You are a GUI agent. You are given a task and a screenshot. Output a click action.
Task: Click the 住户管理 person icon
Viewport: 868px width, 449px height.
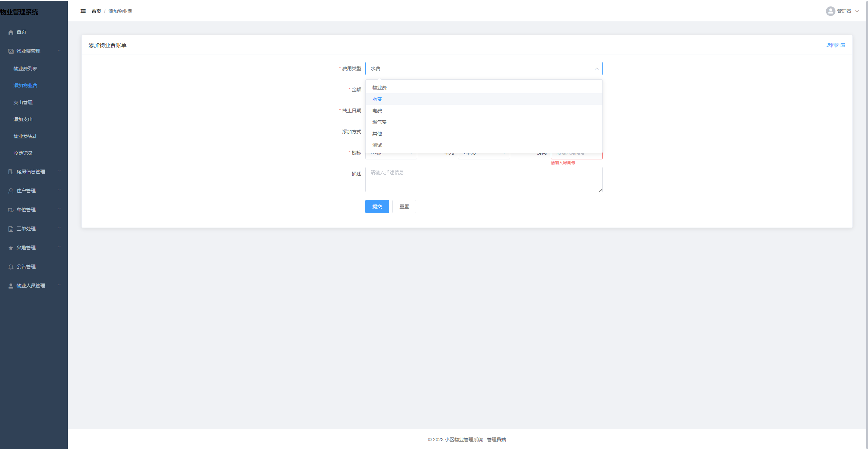[11, 191]
